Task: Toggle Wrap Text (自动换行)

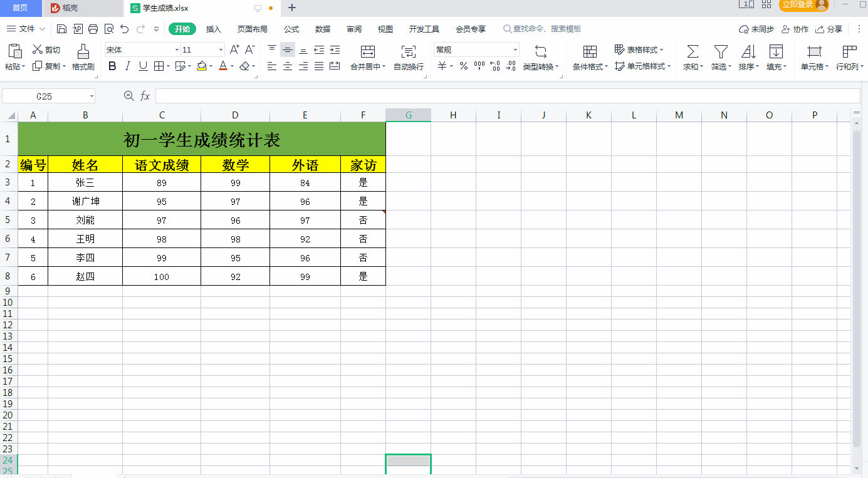Action: pos(409,52)
